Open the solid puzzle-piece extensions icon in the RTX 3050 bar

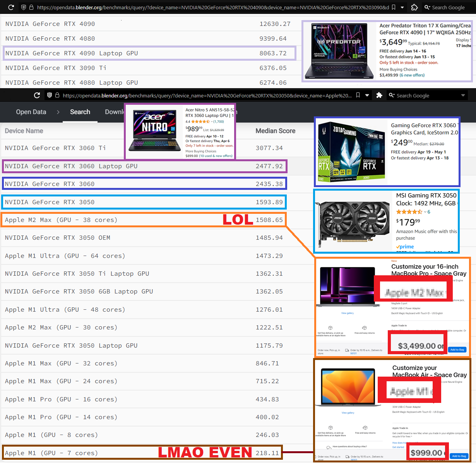(379, 95)
